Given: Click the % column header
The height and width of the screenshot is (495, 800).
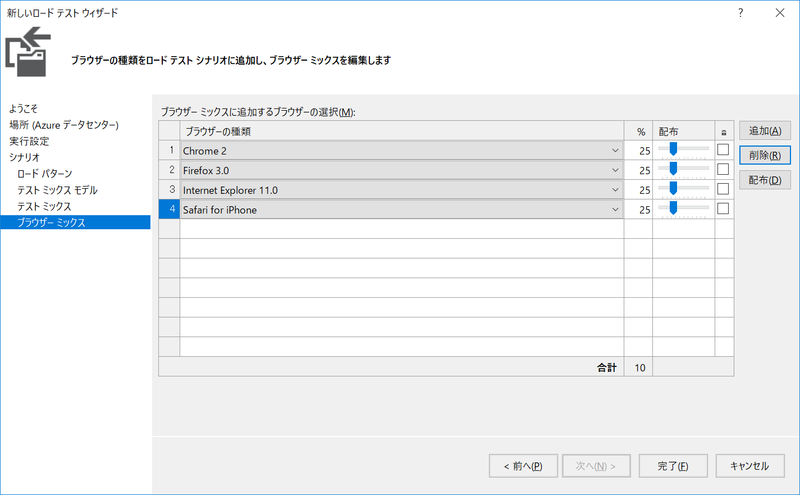Looking at the screenshot, I should click(x=638, y=131).
